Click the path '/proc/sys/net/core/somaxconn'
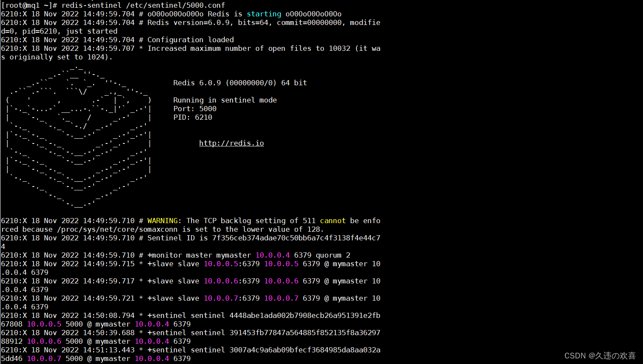 tap(117, 229)
